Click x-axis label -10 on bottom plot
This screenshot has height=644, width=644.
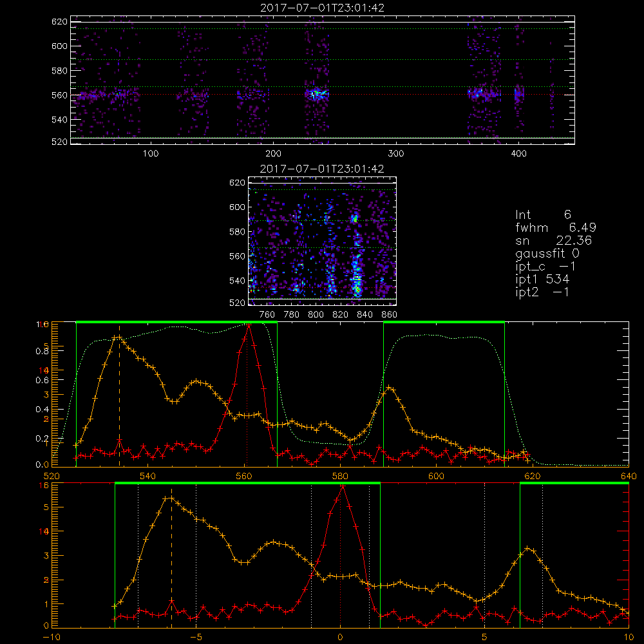pos(52,638)
